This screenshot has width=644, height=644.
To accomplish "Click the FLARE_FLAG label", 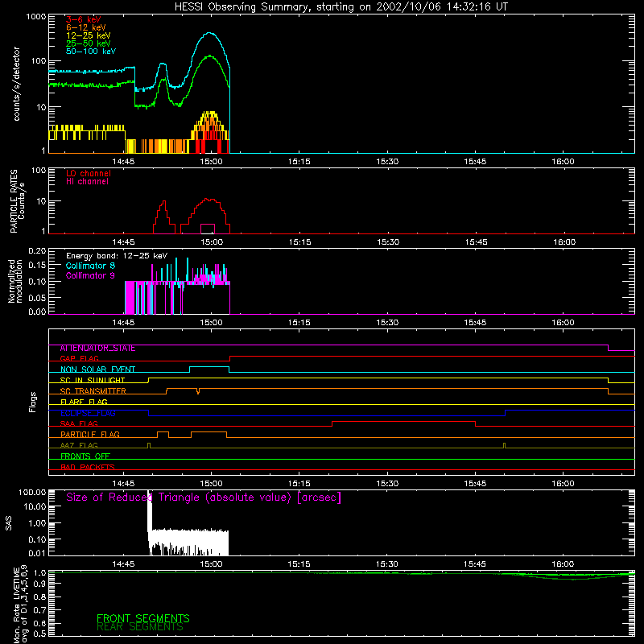I will point(84,402).
